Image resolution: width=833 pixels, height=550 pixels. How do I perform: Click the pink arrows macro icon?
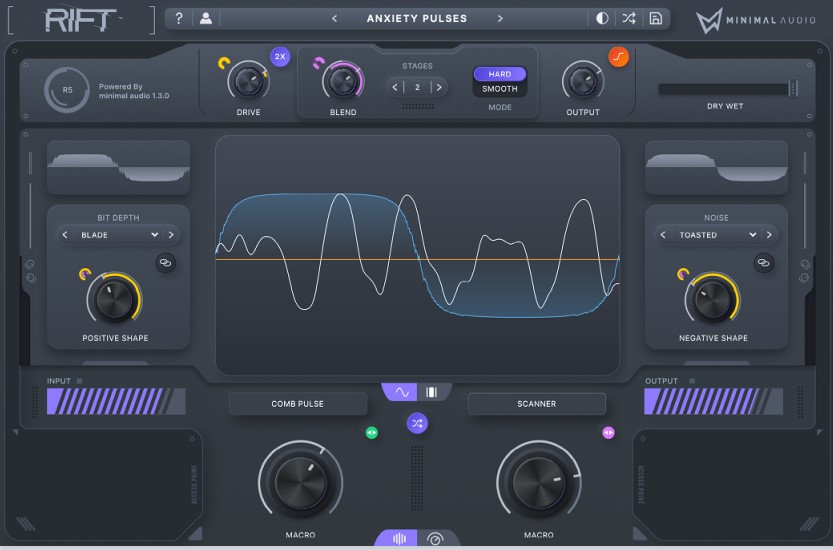click(x=608, y=433)
